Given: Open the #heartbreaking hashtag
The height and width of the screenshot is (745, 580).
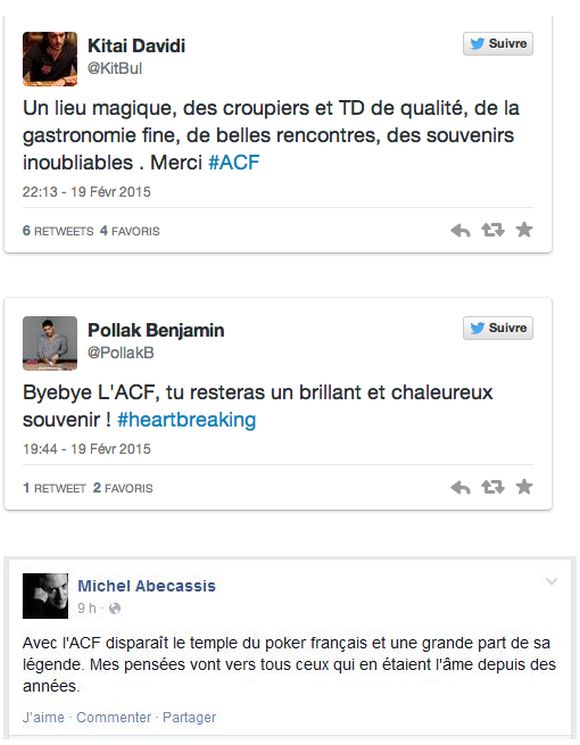Looking at the screenshot, I should pos(186,420).
